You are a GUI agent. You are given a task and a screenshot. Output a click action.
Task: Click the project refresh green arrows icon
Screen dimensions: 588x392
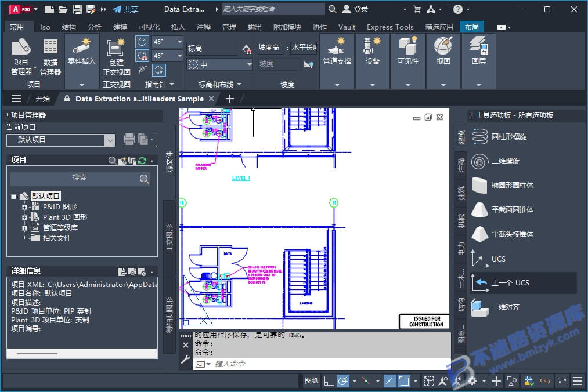tap(142, 161)
